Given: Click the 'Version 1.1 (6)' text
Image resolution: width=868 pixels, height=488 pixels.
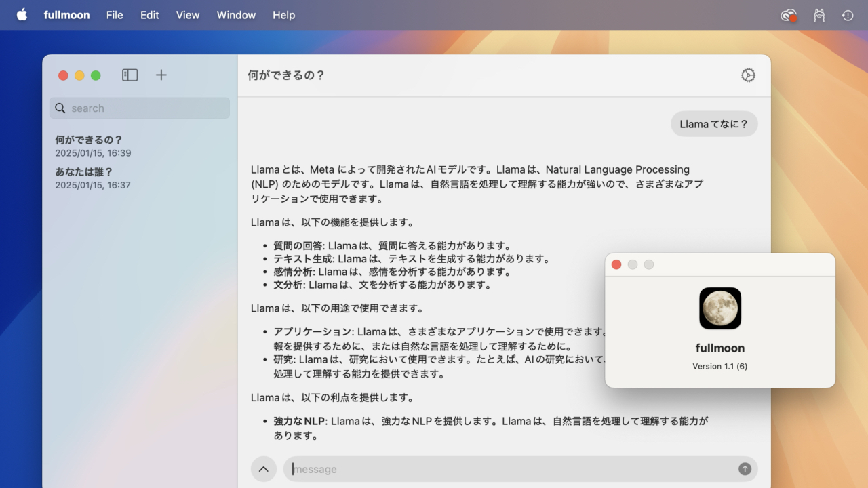Looking at the screenshot, I should coord(720,366).
